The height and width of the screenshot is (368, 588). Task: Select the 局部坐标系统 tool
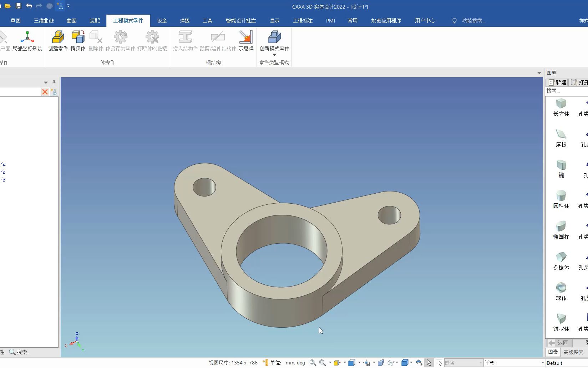pyautogui.click(x=27, y=41)
